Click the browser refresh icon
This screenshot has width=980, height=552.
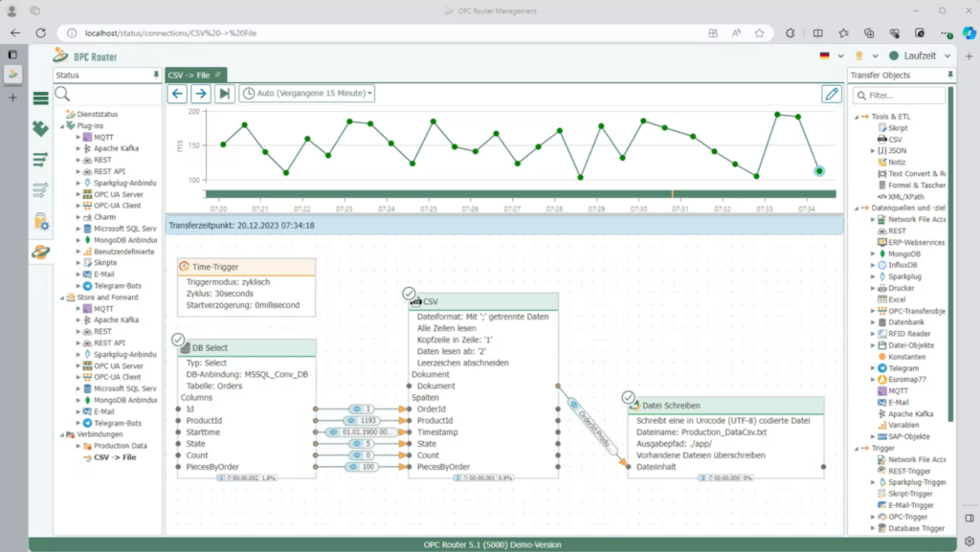pos(40,33)
